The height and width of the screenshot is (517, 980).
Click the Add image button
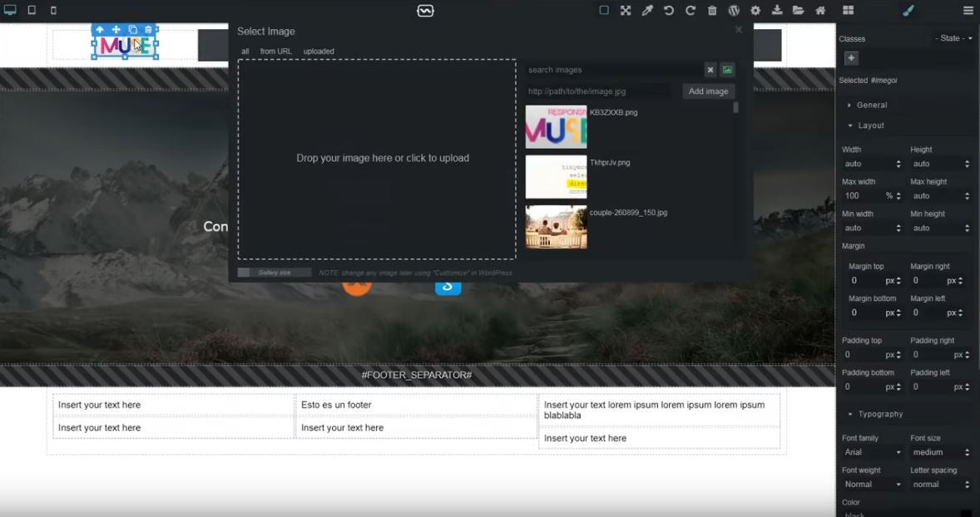(708, 91)
